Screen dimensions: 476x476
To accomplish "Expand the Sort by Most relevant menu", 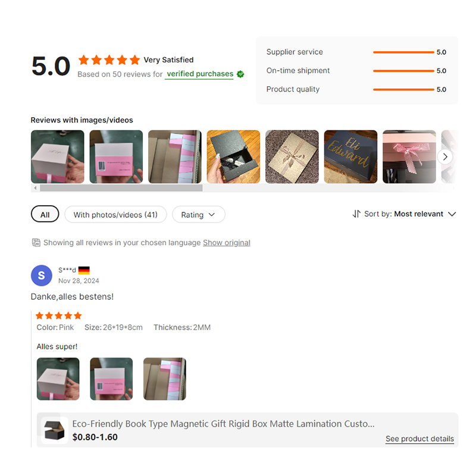I will pyautogui.click(x=404, y=214).
